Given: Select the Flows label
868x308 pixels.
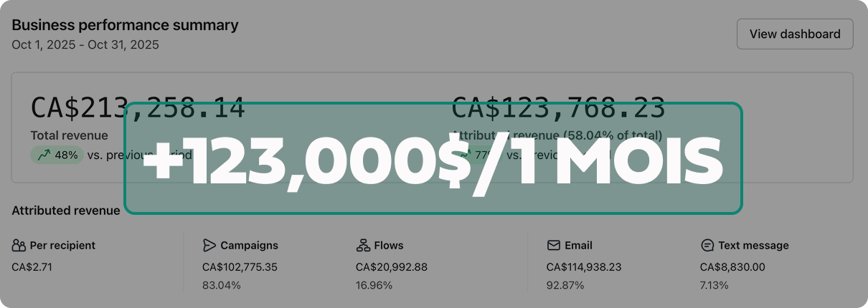Looking at the screenshot, I should [389, 246].
